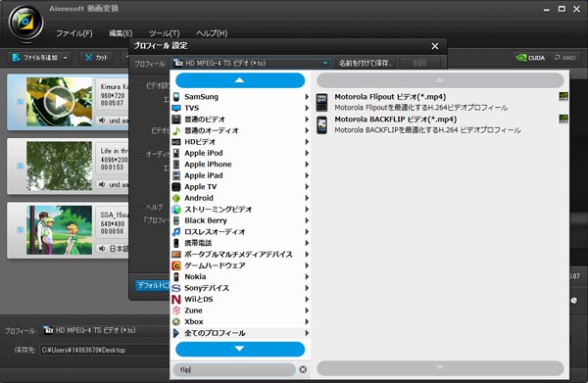Expand the Apple TV submenu arrow
The width and height of the screenshot is (588, 383).
coord(307,187)
